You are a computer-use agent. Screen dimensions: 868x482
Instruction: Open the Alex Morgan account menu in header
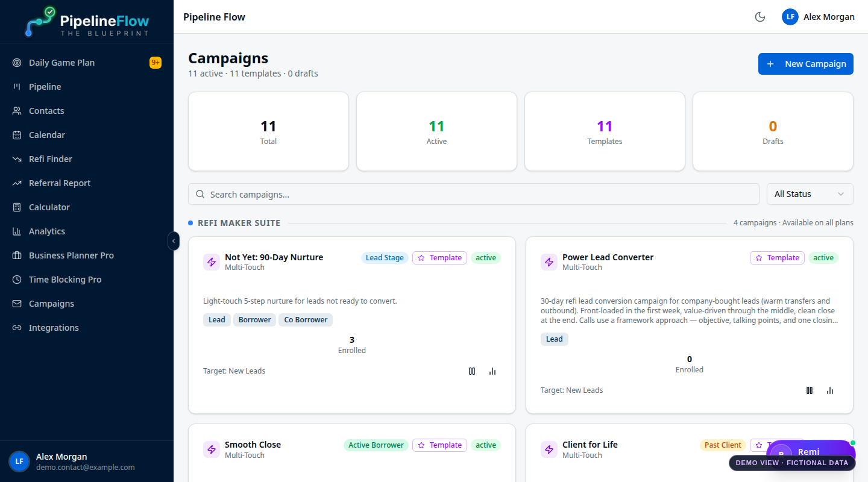pyautogui.click(x=818, y=17)
